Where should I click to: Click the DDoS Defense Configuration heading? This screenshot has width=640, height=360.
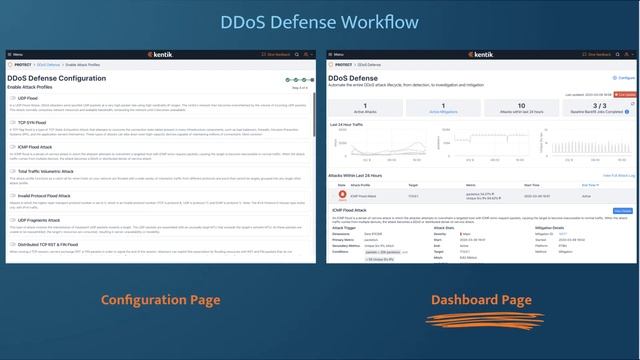coord(57,78)
